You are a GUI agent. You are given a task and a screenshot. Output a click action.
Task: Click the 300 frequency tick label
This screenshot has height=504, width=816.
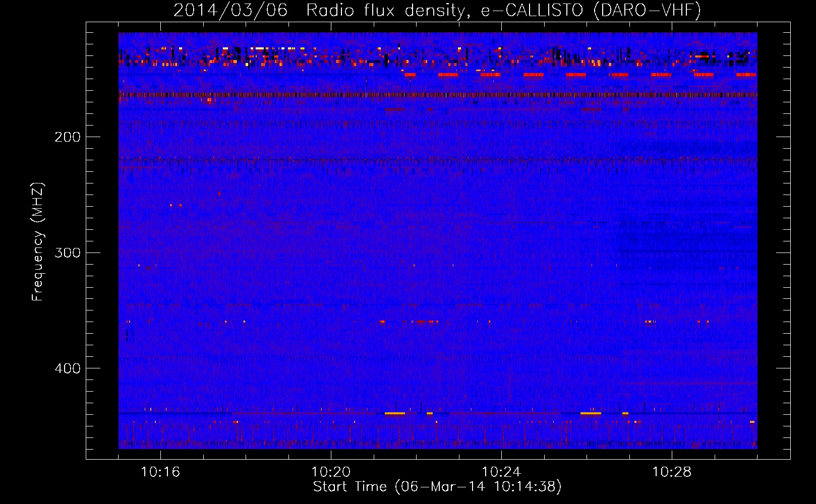tap(68, 253)
